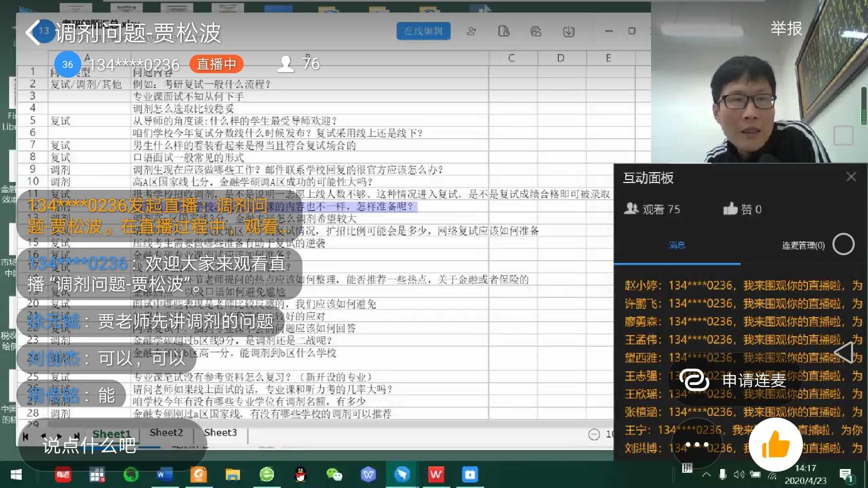Image resolution: width=868 pixels, height=488 pixels.
Task: Switch to the 消息 messages tab
Action: pyautogui.click(x=677, y=245)
